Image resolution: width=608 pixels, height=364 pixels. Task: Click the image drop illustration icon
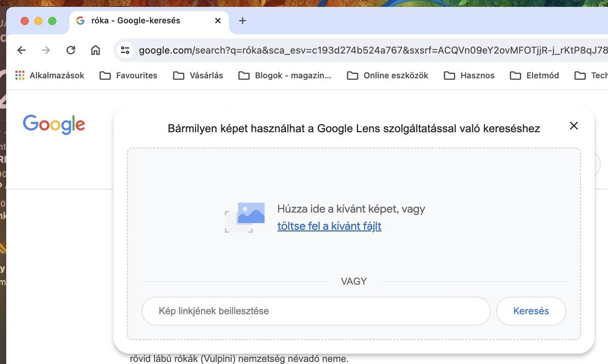(x=245, y=217)
